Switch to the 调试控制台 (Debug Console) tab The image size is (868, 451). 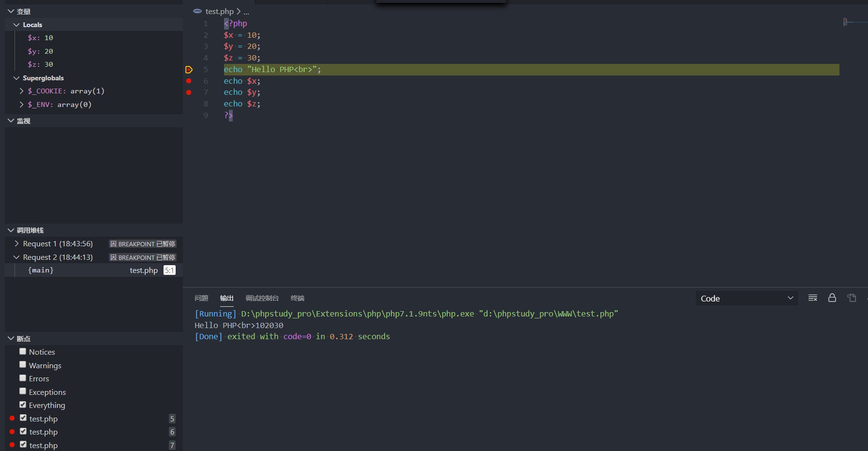[x=262, y=298]
